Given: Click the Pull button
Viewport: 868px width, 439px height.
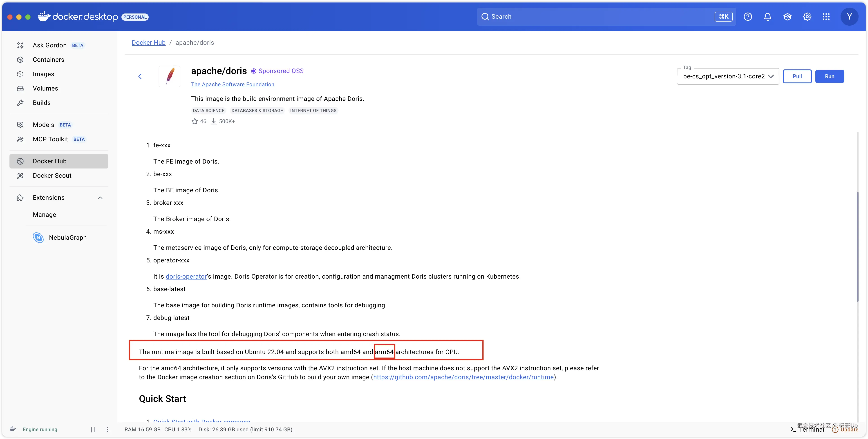Looking at the screenshot, I should point(796,76).
